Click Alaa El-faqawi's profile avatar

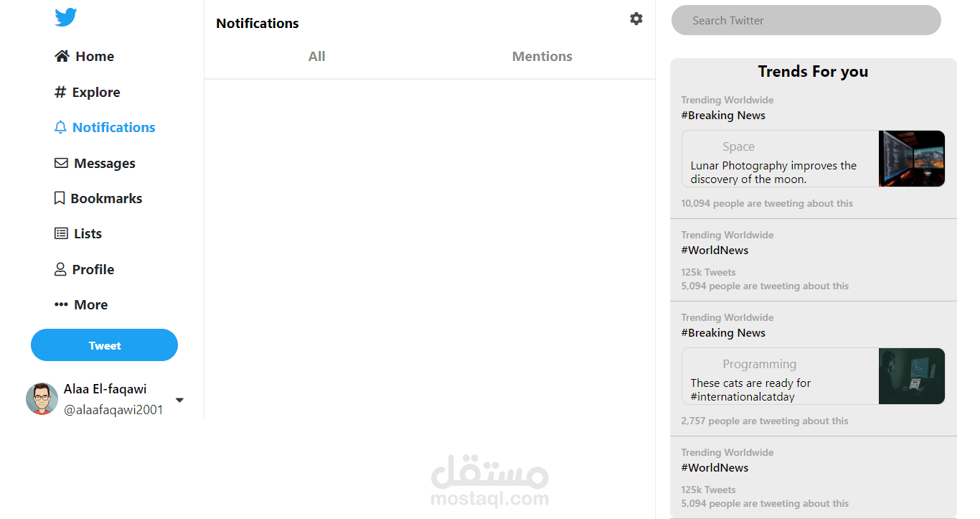point(42,398)
